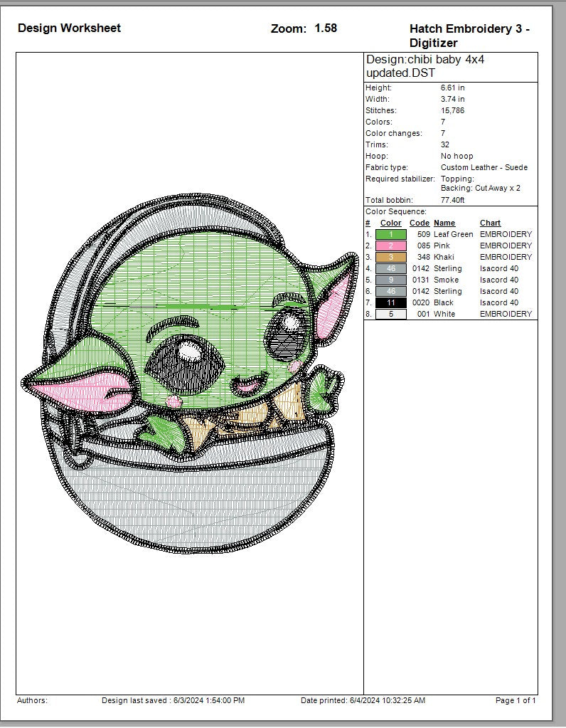
Task: Click the underlined Name column header
Action: pos(444,223)
